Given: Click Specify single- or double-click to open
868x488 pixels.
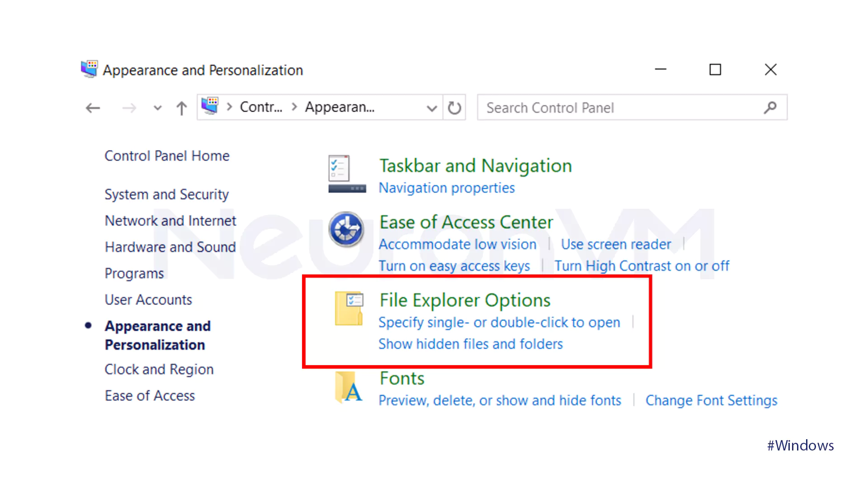Looking at the screenshot, I should click(499, 322).
